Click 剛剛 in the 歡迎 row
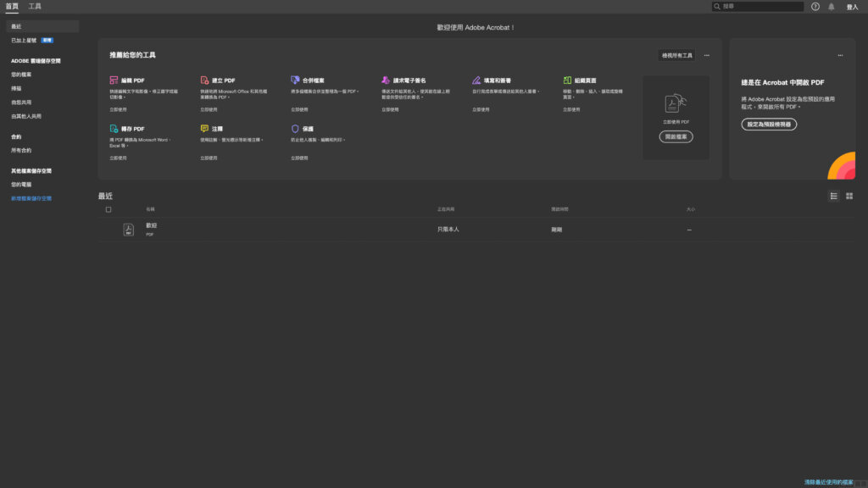The image size is (868, 488). [x=556, y=230]
